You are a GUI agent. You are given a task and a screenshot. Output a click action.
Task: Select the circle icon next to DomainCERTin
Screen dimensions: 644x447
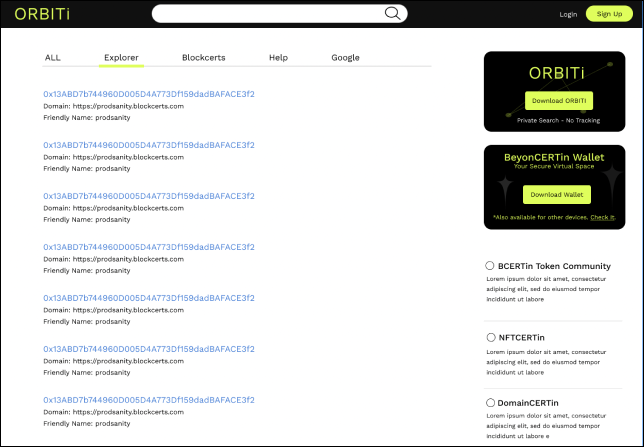click(490, 403)
